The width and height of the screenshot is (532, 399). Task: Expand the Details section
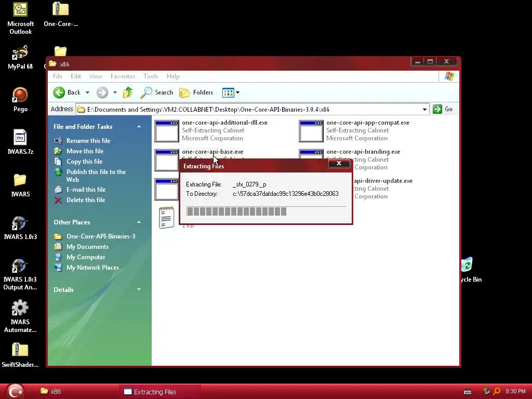click(x=139, y=289)
